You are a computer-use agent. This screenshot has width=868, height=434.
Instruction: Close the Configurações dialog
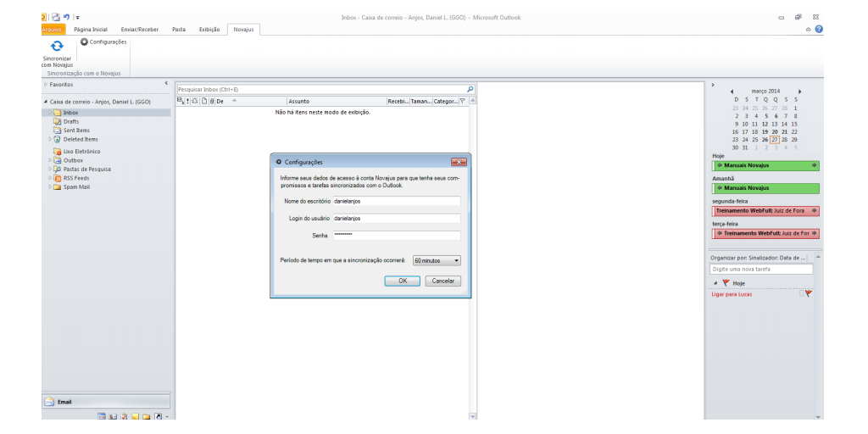459,162
